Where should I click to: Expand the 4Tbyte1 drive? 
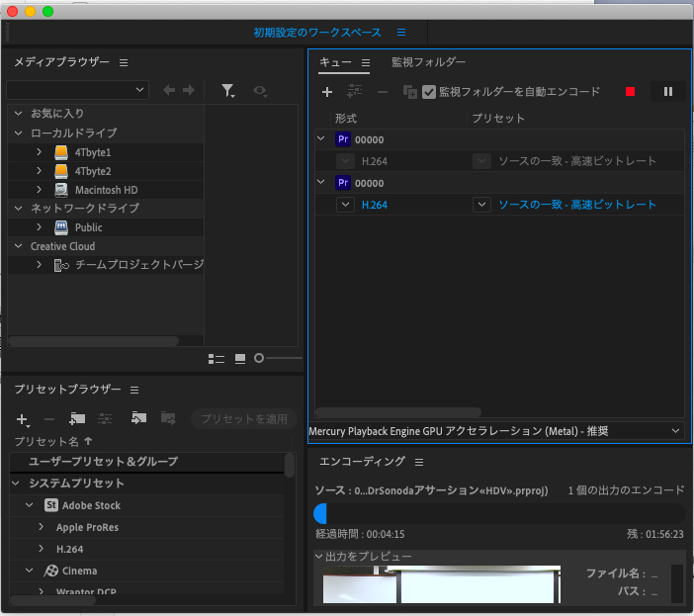[39, 152]
